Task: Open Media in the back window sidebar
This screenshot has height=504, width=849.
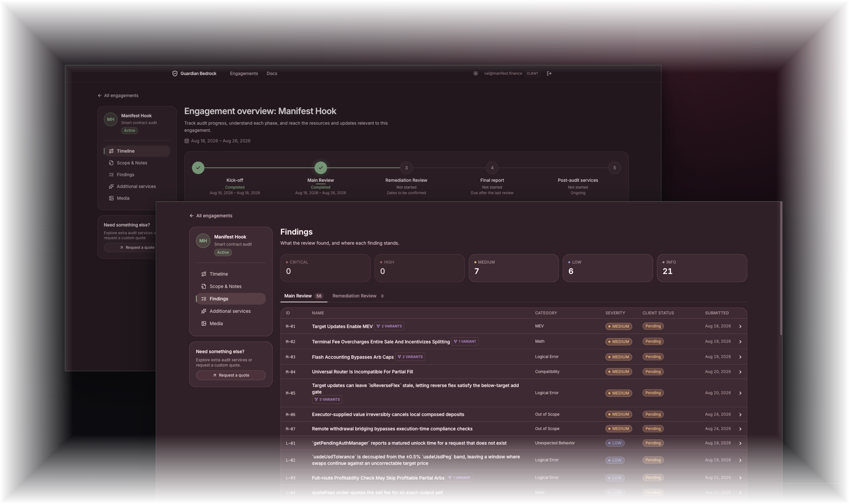Action: 137,198
